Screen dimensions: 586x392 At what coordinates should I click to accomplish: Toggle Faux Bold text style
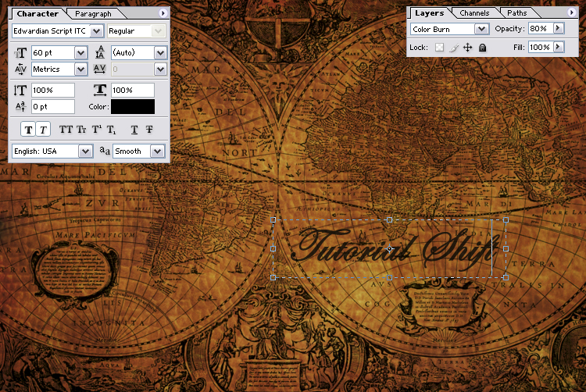pyautogui.click(x=29, y=130)
